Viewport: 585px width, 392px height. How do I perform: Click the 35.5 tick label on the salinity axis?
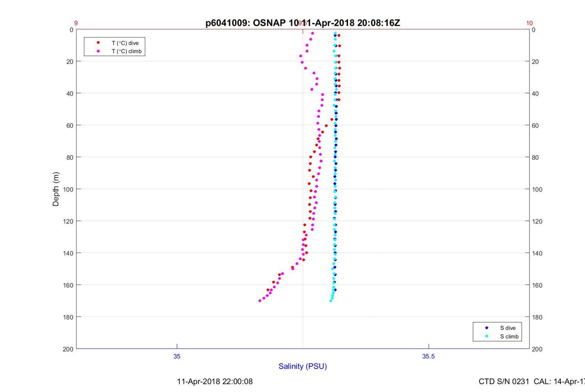429,356
